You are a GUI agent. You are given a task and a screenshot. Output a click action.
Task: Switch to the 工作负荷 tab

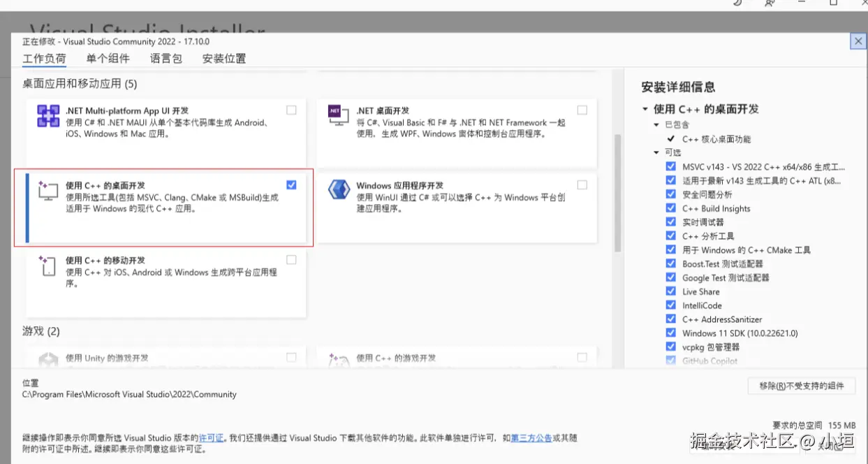coord(44,59)
